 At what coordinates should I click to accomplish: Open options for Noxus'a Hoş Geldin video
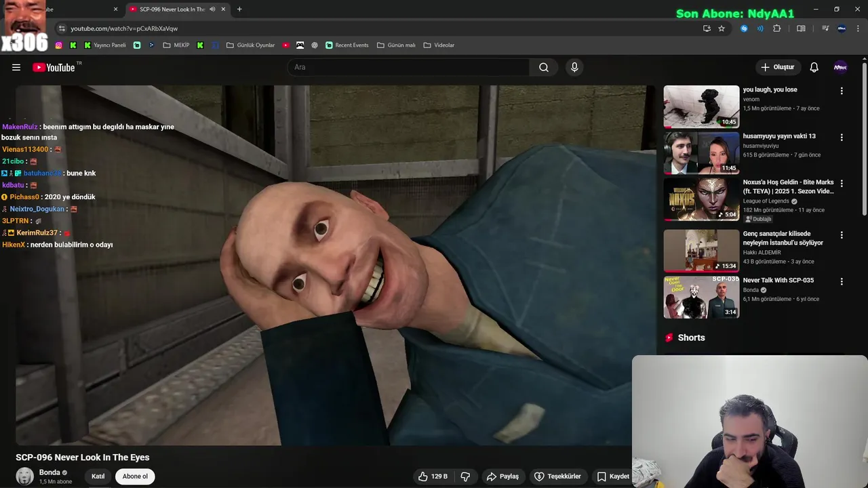point(842,184)
